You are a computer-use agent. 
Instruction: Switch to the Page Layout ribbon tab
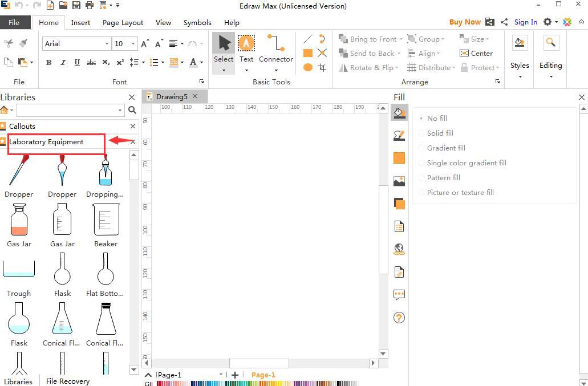[123, 22]
